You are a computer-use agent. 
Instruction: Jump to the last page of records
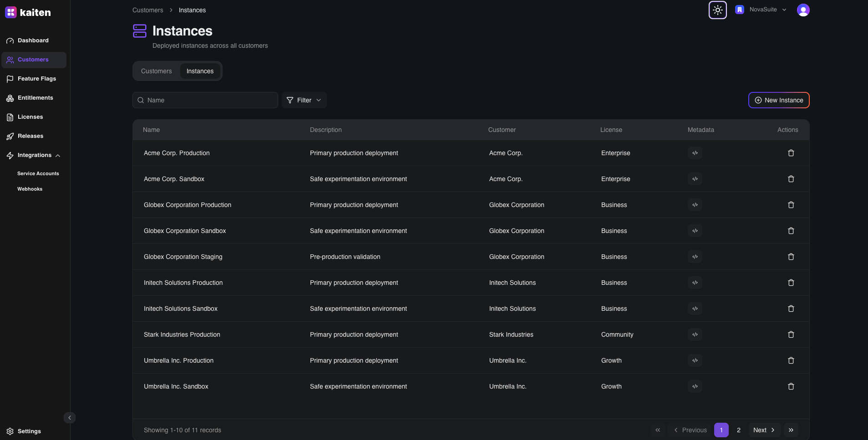(791, 430)
